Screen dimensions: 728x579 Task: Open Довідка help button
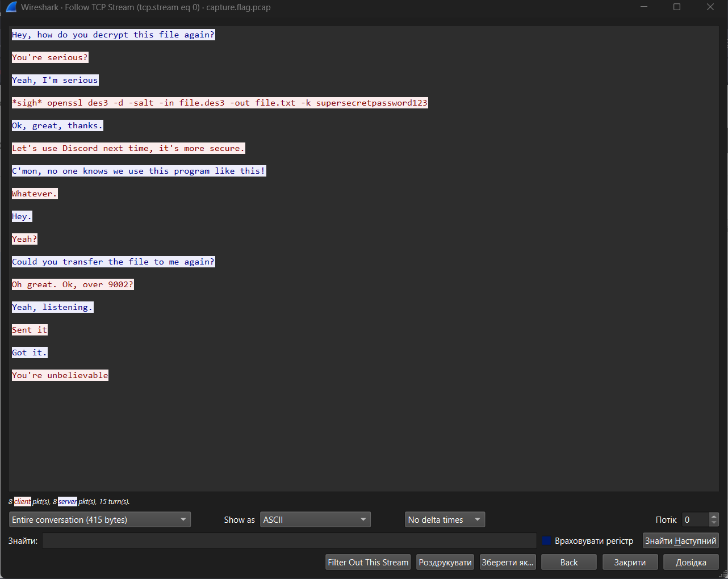click(691, 563)
